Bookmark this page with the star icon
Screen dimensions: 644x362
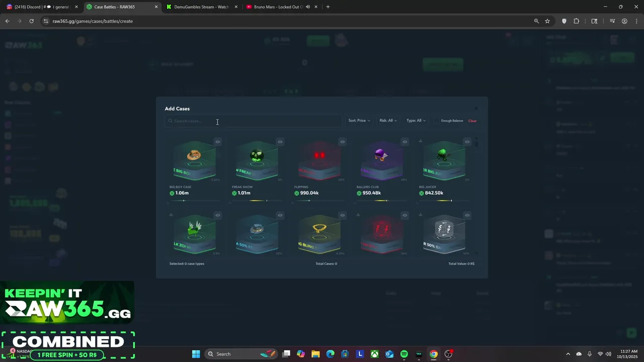(x=547, y=21)
